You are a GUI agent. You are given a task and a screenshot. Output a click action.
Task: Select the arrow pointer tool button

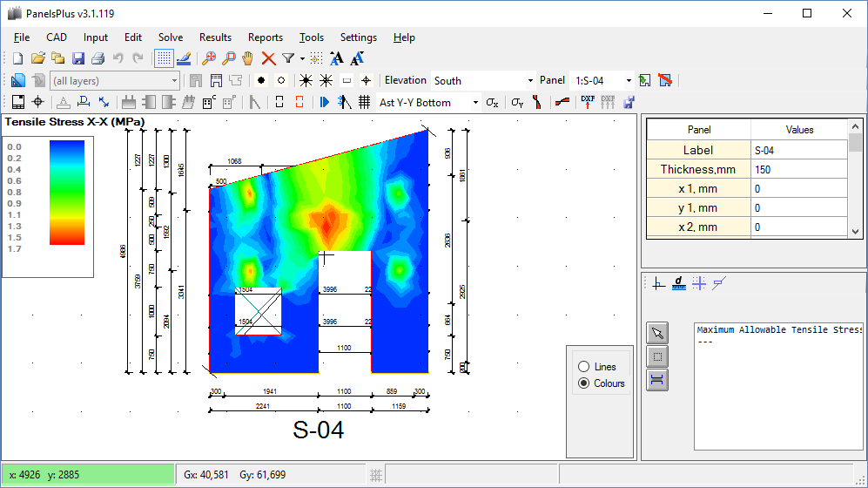coord(657,333)
